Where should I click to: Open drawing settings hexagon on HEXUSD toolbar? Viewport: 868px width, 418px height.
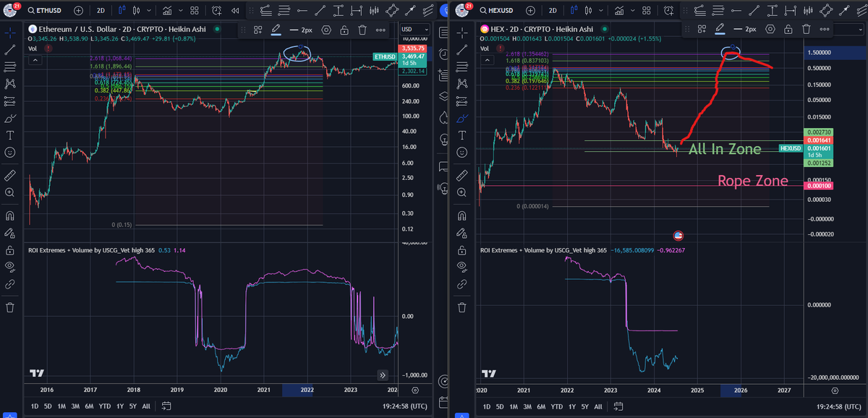tap(770, 28)
